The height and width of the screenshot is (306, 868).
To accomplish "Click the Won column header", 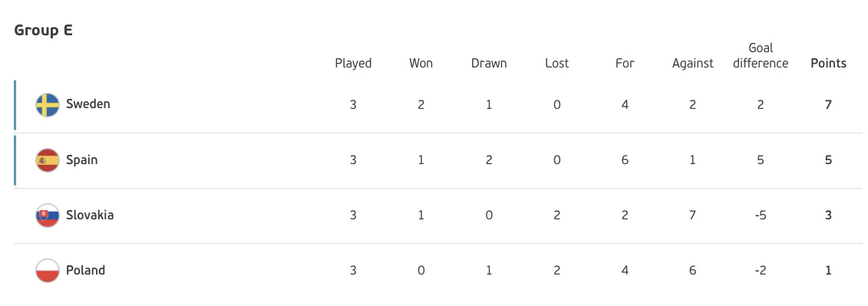I will click(x=421, y=64).
